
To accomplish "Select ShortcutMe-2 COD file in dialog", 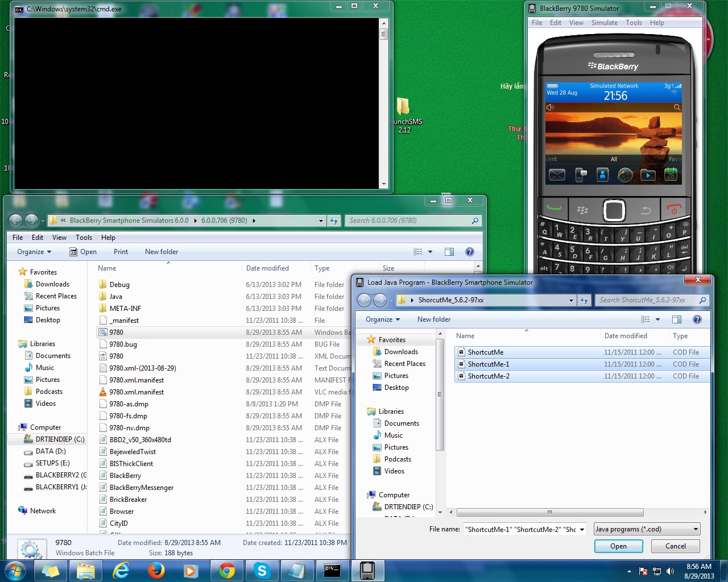I will coord(582,376).
